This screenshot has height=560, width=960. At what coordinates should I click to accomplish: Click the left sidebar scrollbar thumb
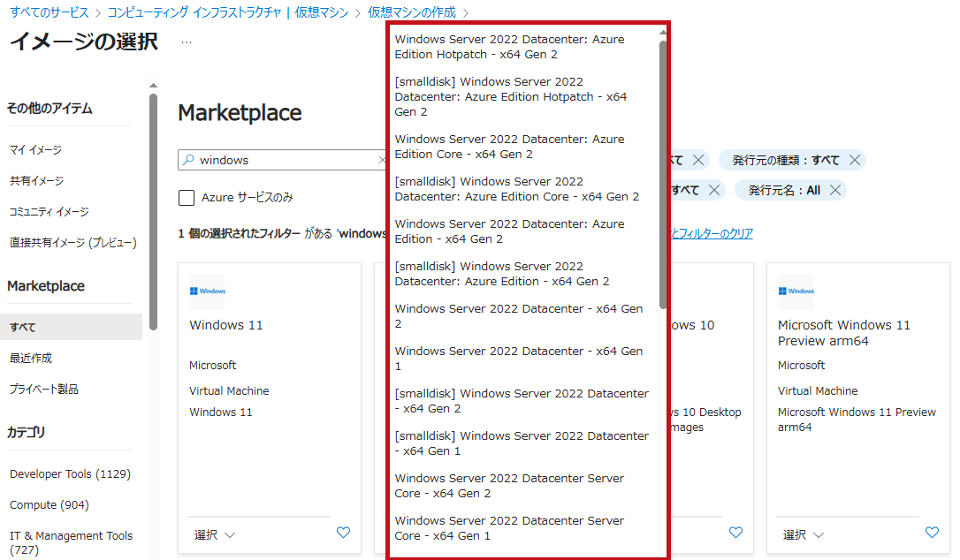pos(153,212)
